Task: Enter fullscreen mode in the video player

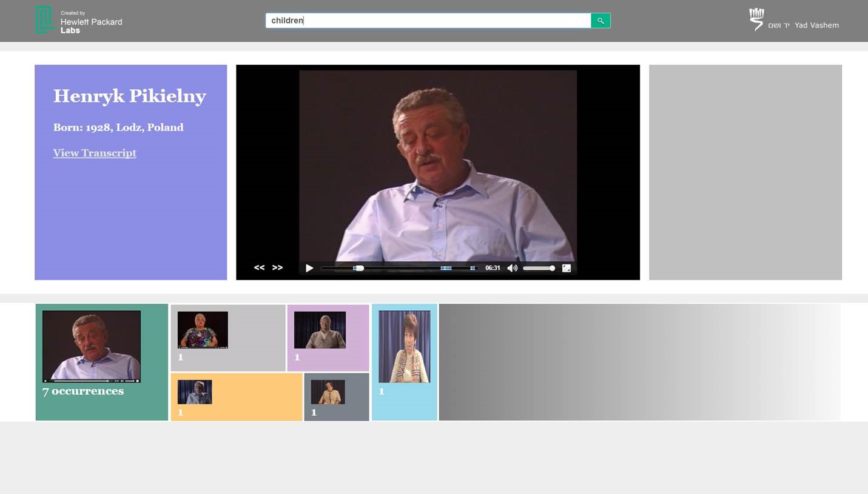Action: 566,268
